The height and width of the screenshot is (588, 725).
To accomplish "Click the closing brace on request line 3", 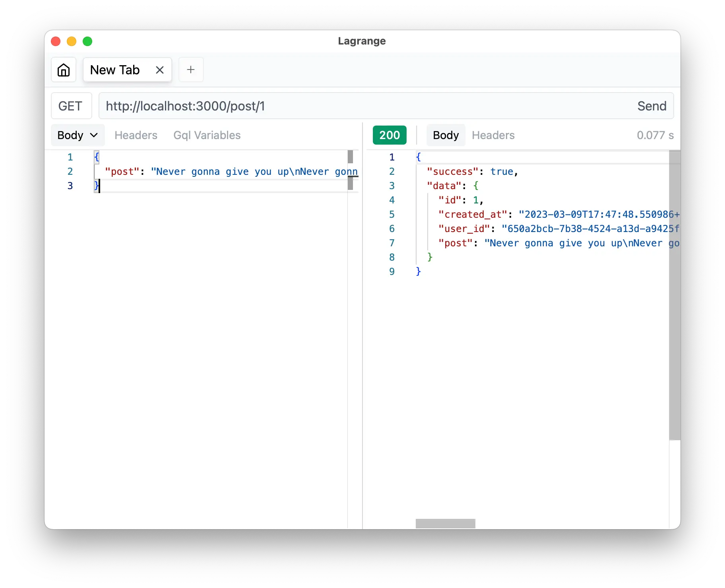I will (x=96, y=186).
